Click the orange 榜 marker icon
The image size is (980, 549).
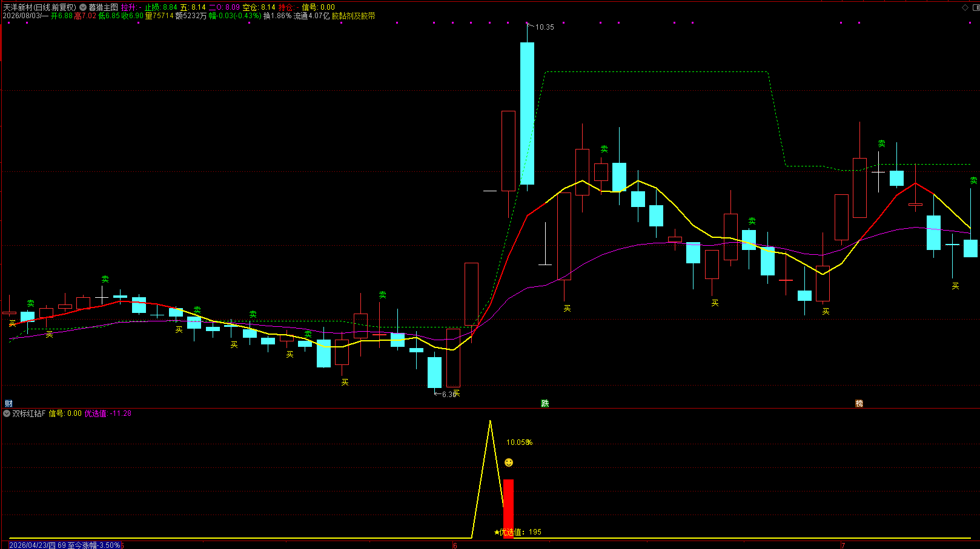[859, 403]
